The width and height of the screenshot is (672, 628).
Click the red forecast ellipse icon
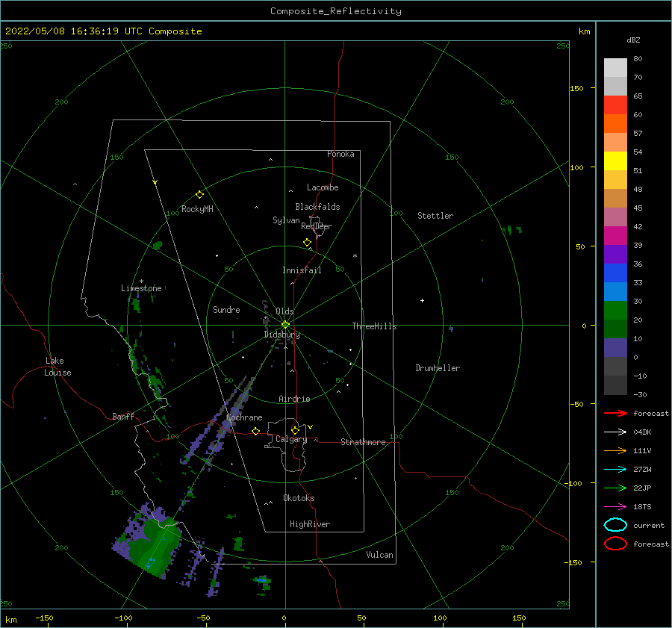615,544
